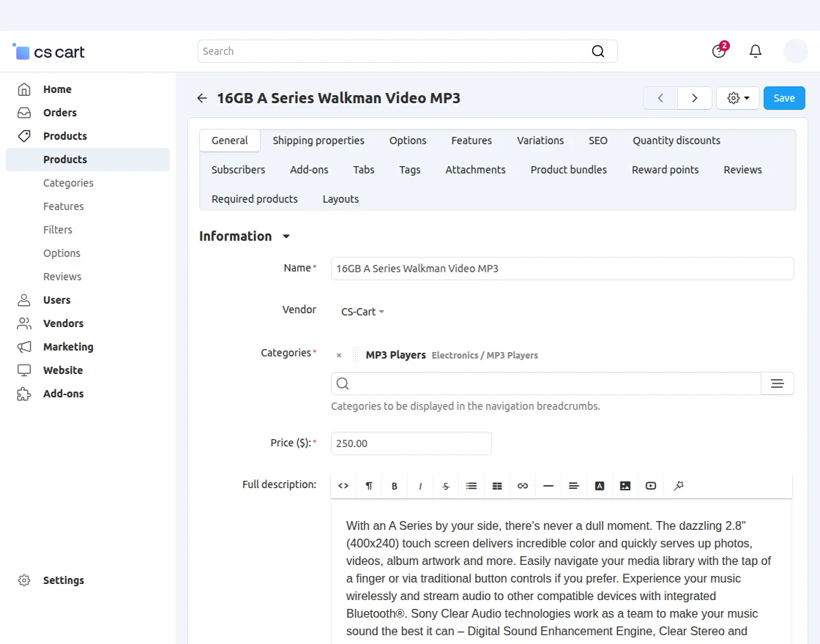
Task: Open the Quantity discounts tab
Action: coord(676,141)
